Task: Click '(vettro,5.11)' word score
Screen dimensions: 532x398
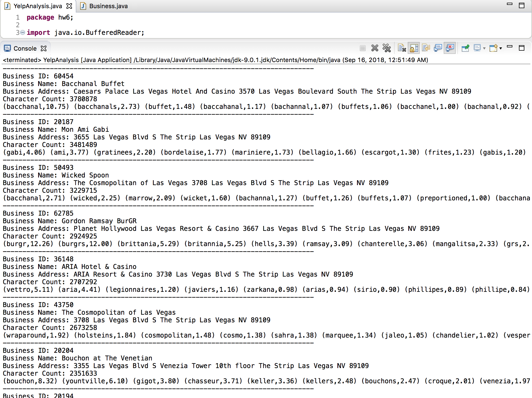Action: (x=28, y=289)
